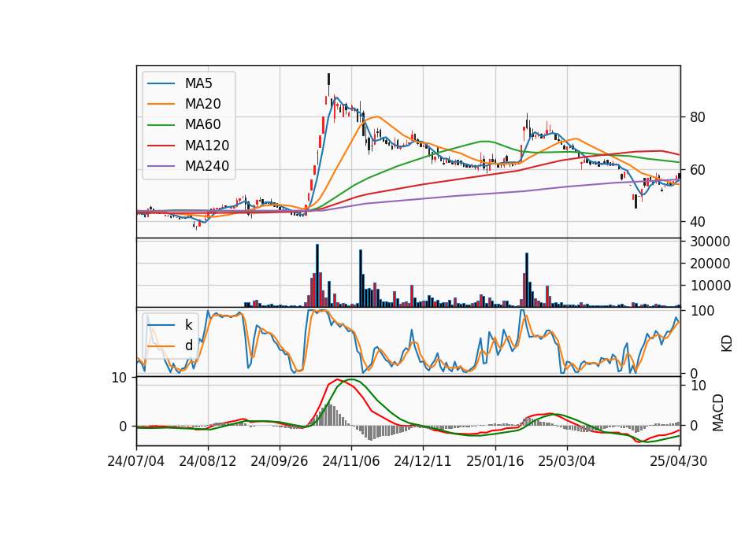Click the 20000 volume axis label
This screenshot has height=543, width=756.
710,264
